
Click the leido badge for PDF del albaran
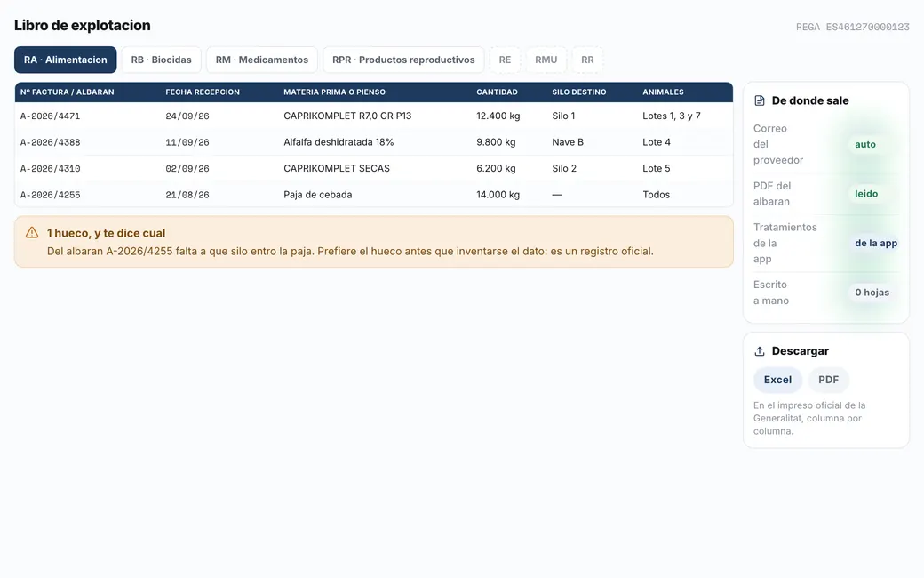(x=866, y=194)
